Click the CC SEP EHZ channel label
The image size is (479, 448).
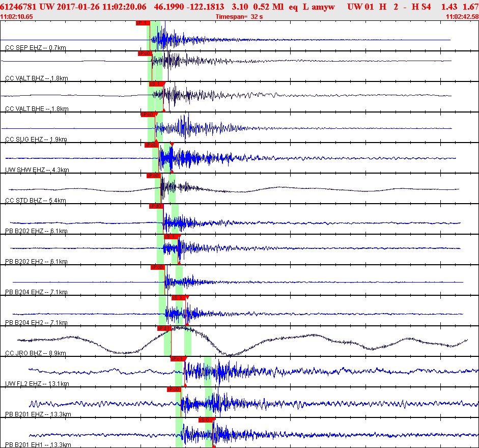point(36,47)
